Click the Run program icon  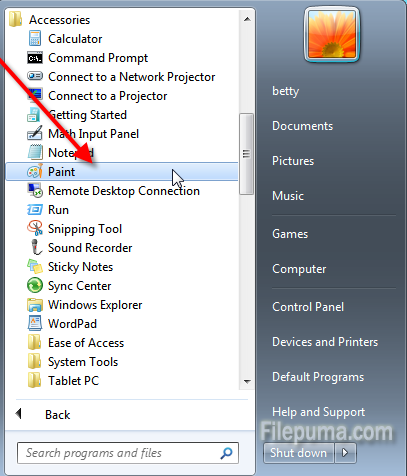pyautogui.click(x=35, y=210)
